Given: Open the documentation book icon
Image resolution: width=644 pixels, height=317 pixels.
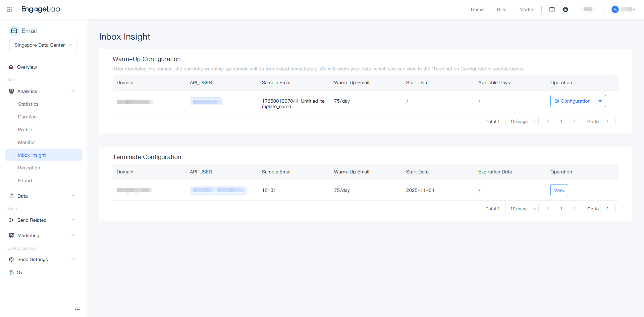Looking at the screenshot, I should click(x=552, y=9).
